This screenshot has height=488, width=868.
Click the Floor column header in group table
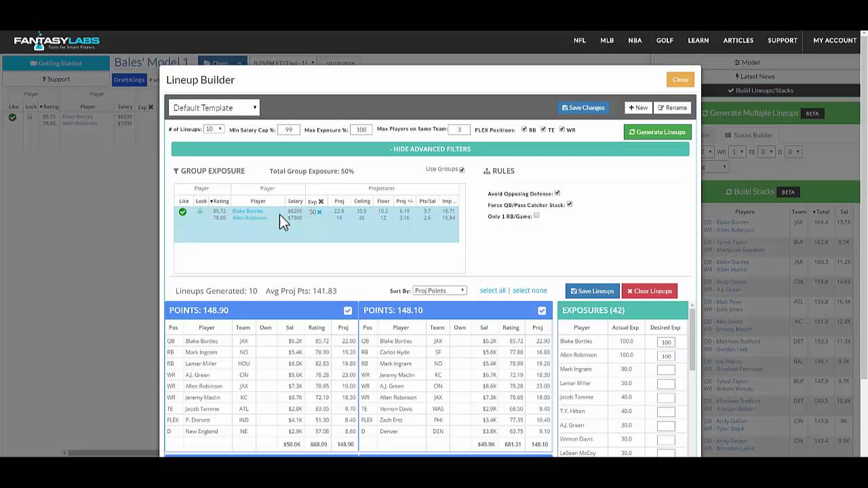[383, 201]
